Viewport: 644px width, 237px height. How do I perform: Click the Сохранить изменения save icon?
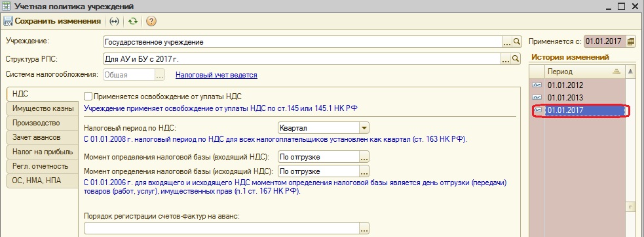coord(9,22)
